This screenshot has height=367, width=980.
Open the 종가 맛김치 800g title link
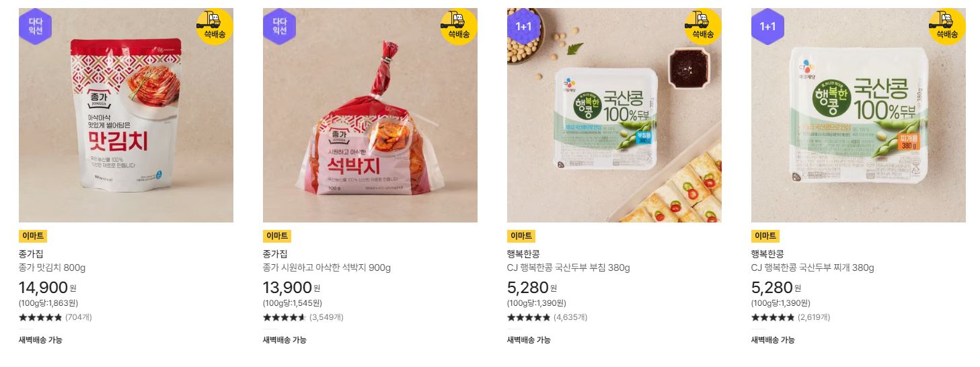click(x=52, y=268)
